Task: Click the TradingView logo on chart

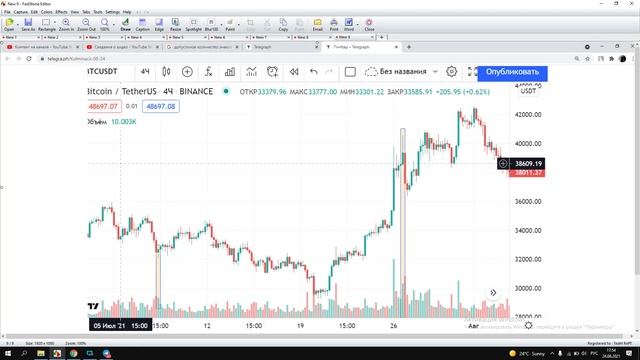Action: (x=93, y=306)
